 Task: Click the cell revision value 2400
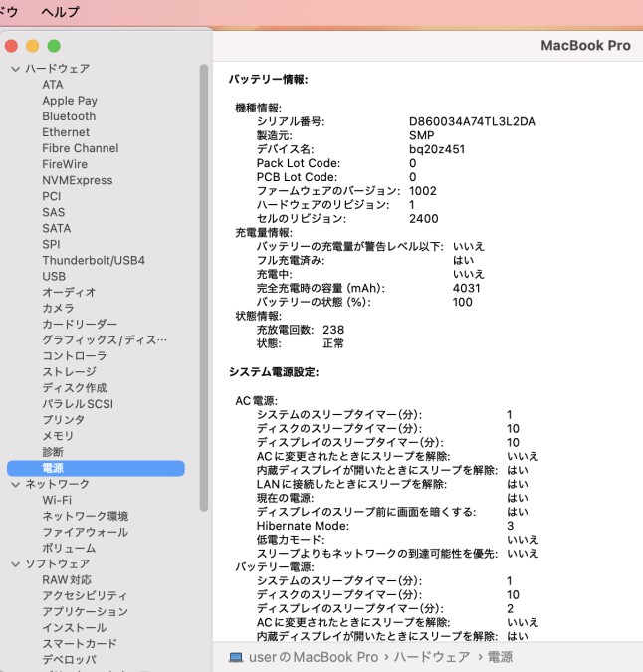click(x=424, y=219)
